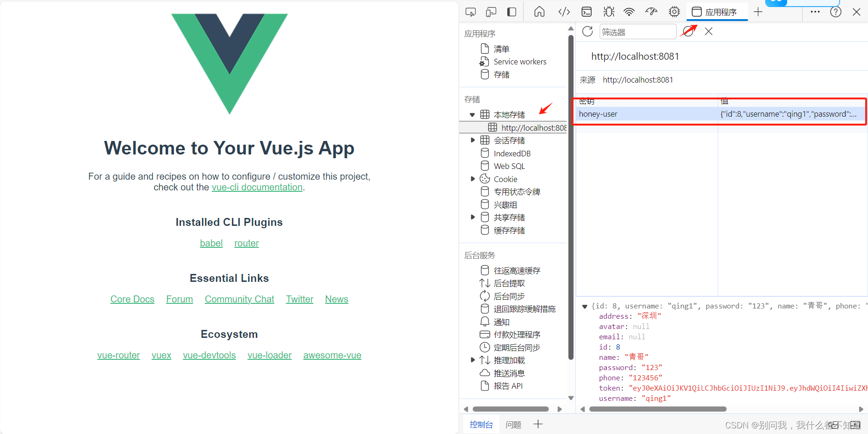The width and height of the screenshot is (868, 434).
Task: Select Web SQL in the storage tree
Action: coord(509,166)
